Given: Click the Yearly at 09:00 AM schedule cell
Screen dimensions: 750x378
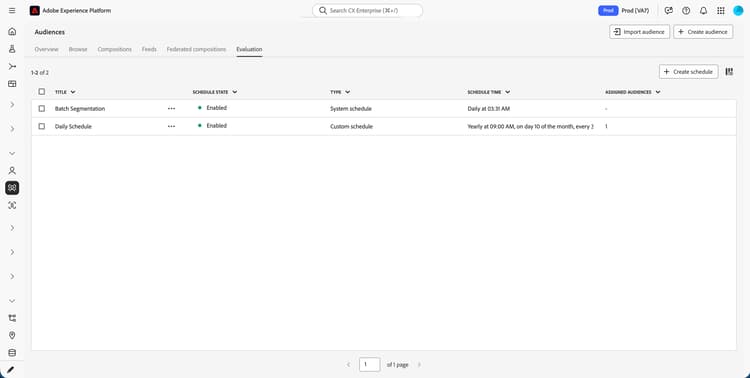Looking at the screenshot, I should (530, 126).
